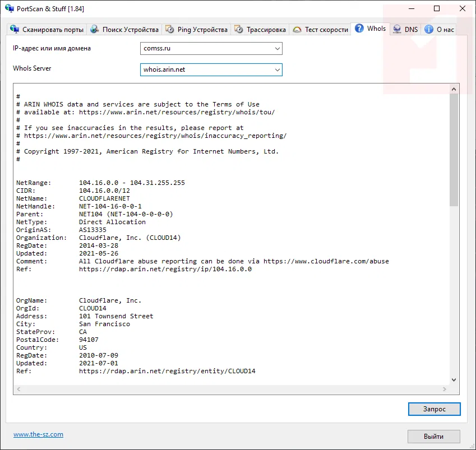Minimize the PortScan & Stuff window
Screen dimensions: 476x450
(412, 8)
